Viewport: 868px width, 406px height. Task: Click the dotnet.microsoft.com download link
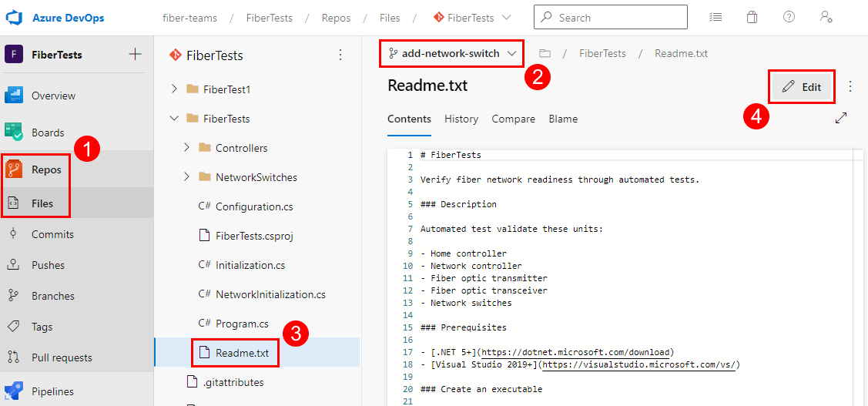tap(578, 352)
